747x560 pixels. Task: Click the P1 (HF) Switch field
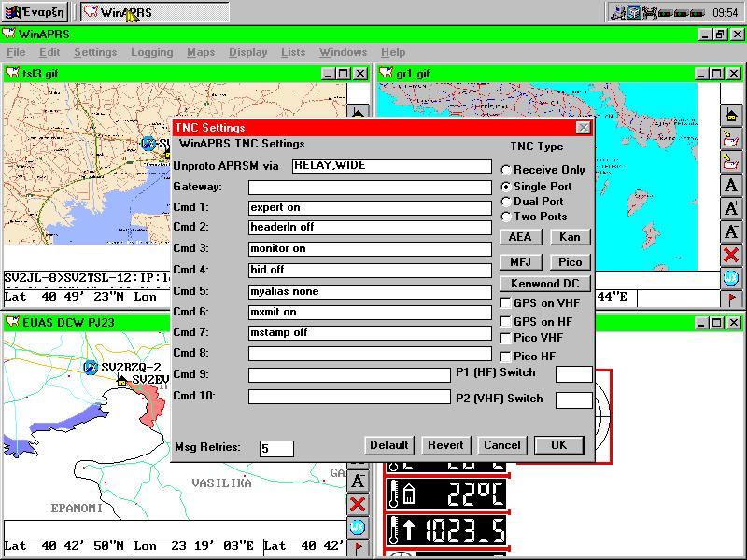coord(574,374)
